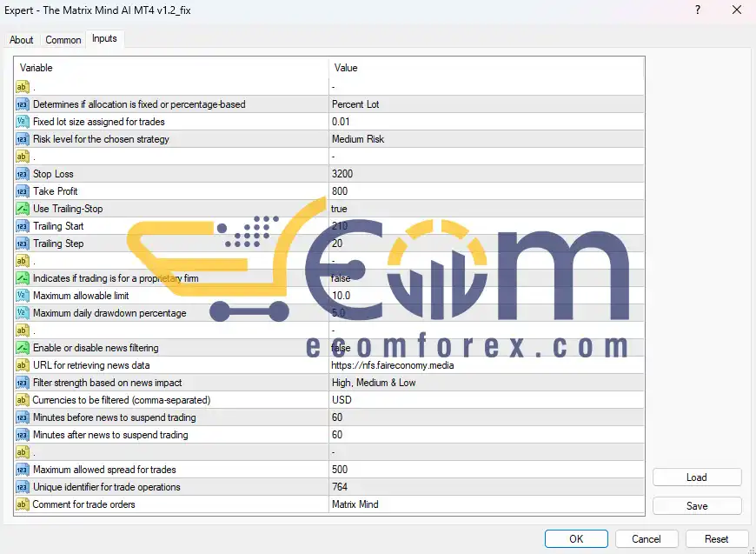756x554 pixels.
Task: Click the Use Trailing-Stop boolean icon
Action: tap(22, 209)
